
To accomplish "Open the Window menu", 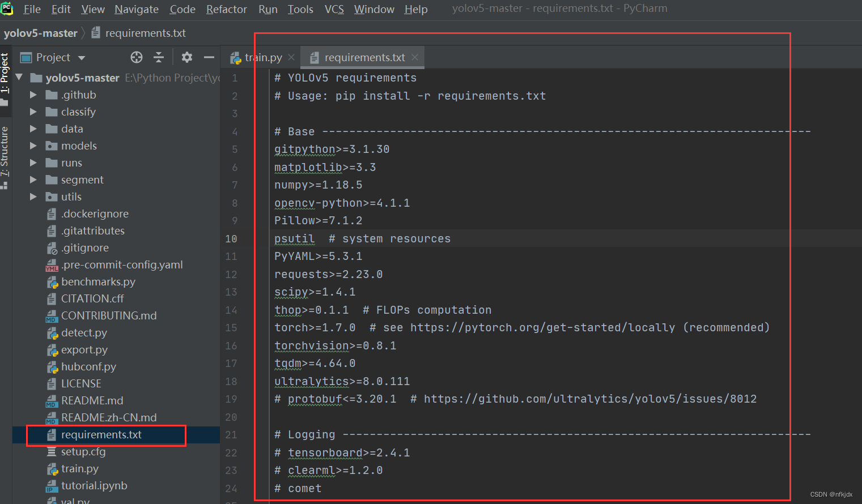I will click(x=374, y=9).
